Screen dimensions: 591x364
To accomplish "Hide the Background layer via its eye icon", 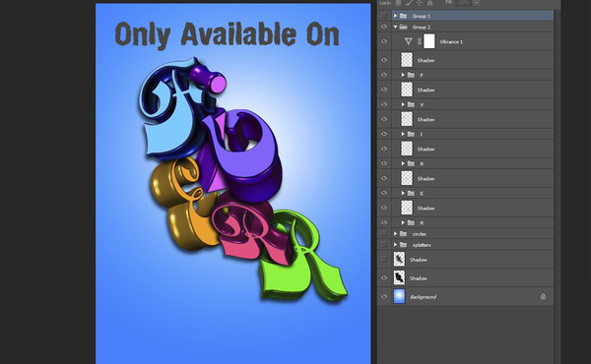I will coord(384,296).
